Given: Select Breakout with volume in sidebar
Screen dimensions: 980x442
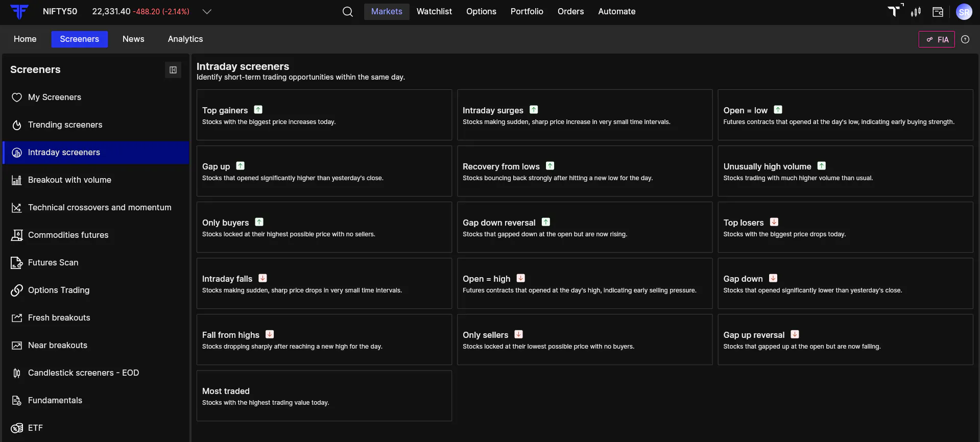Looking at the screenshot, I should point(69,180).
